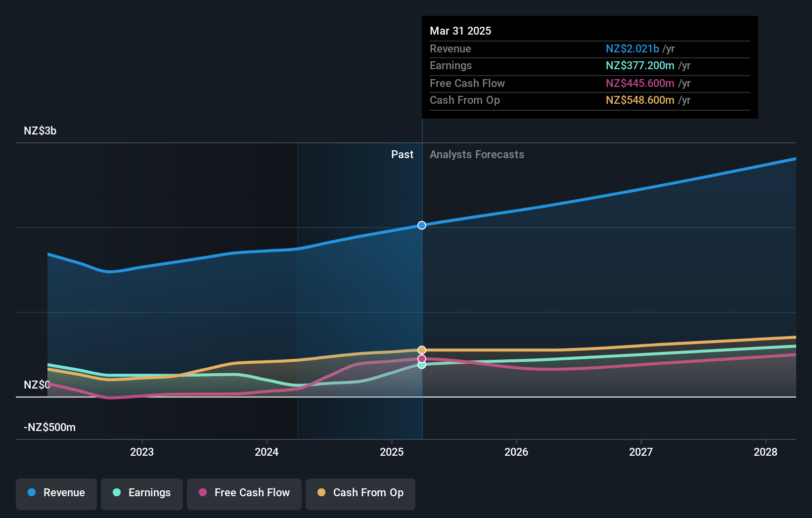Click the Free Cash Flow legend button
The image size is (812, 518).
pyautogui.click(x=244, y=494)
